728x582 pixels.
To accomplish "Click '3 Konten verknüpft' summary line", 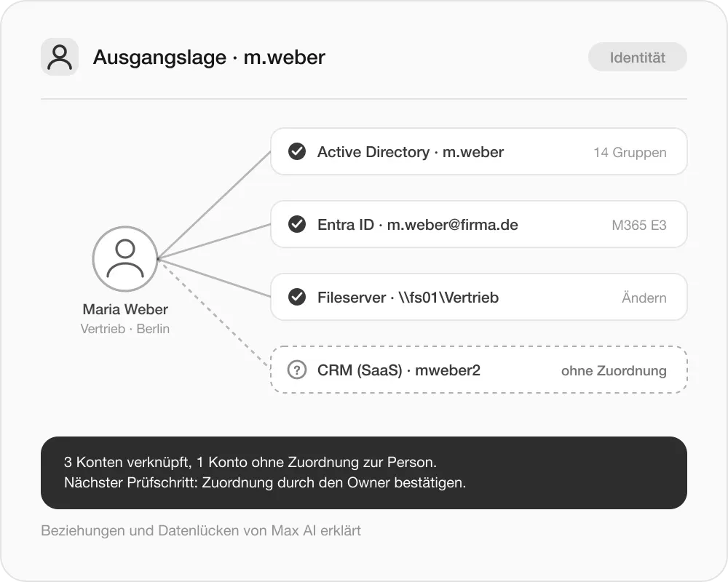I will point(250,462).
